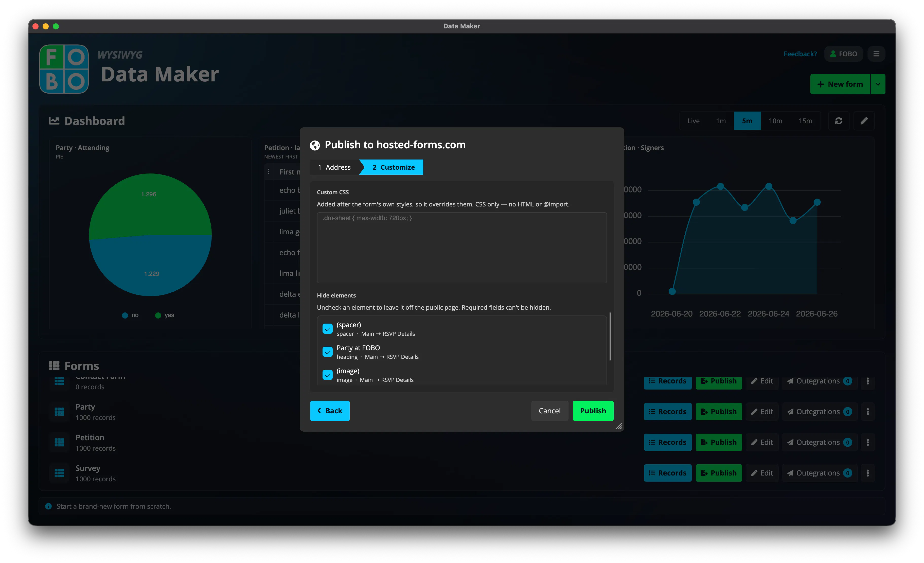This screenshot has height=563, width=924.
Task: Publish the Petition form
Action: click(x=719, y=443)
